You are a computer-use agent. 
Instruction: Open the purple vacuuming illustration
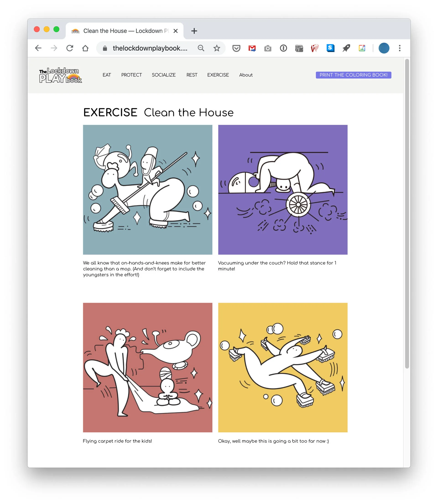(283, 189)
